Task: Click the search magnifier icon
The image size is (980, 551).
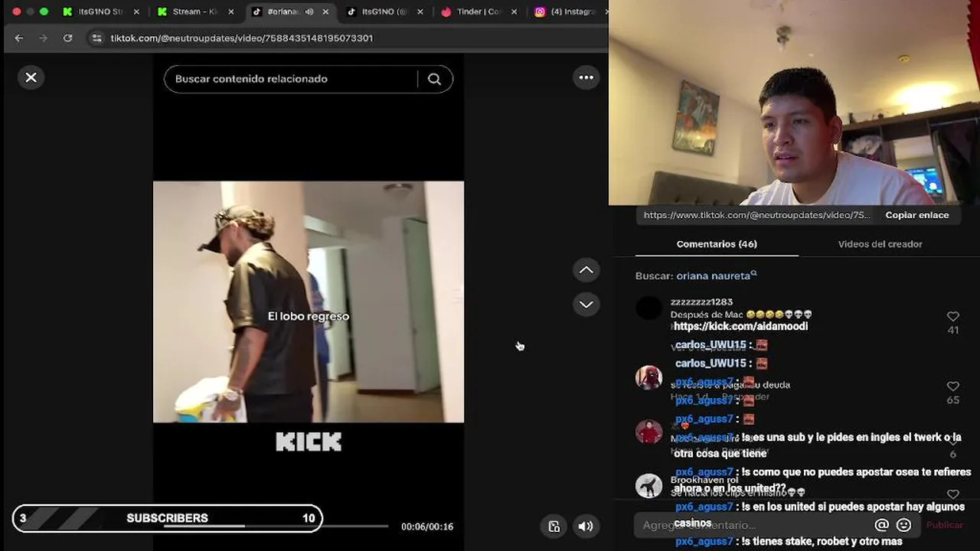Action: (434, 79)
